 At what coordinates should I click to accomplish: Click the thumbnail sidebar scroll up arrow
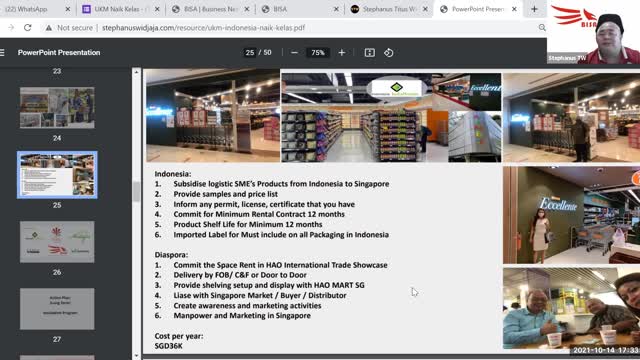[136, 72]
